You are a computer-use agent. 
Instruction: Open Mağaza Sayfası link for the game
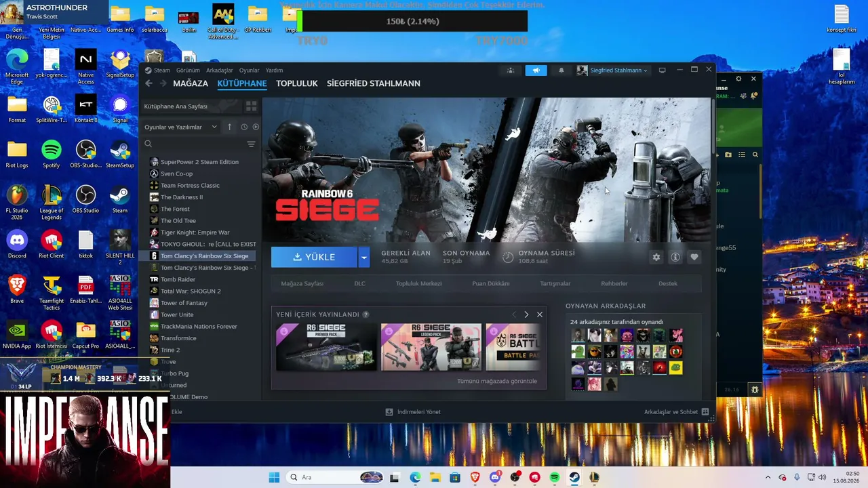[302, 283]
